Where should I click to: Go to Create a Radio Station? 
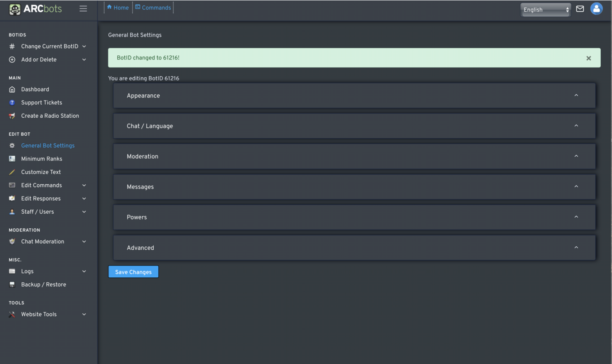pyautogui.click(x=50, y=116)
